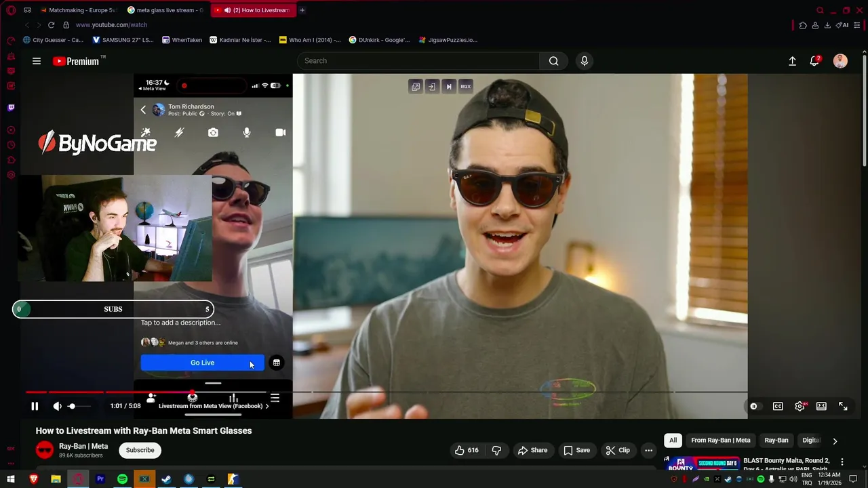Open the 'JigsawPuzzles.io' bookmark
This screenshot has width=868, height=488.
448,40
